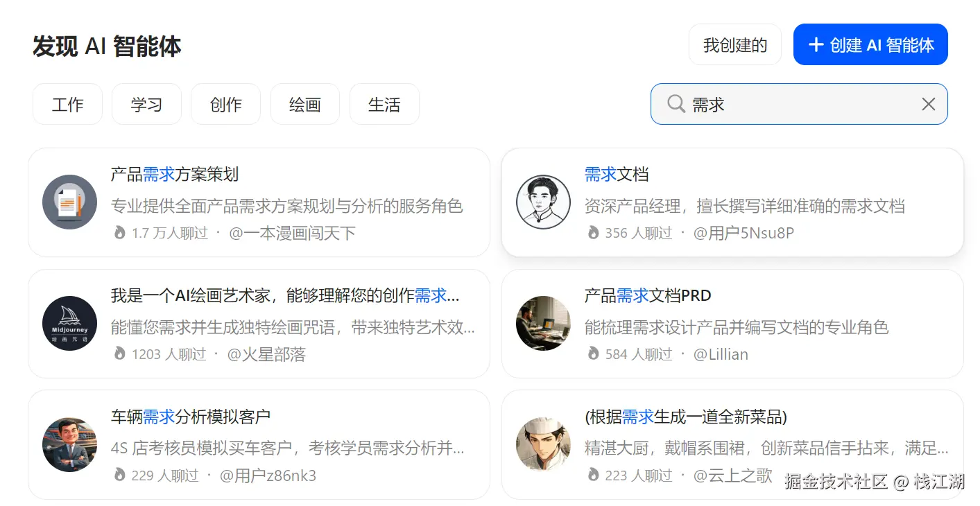Click the 产品需求文档PRD office photo avatar
This screenshot has width=980, height=506.
coord(543,324)
